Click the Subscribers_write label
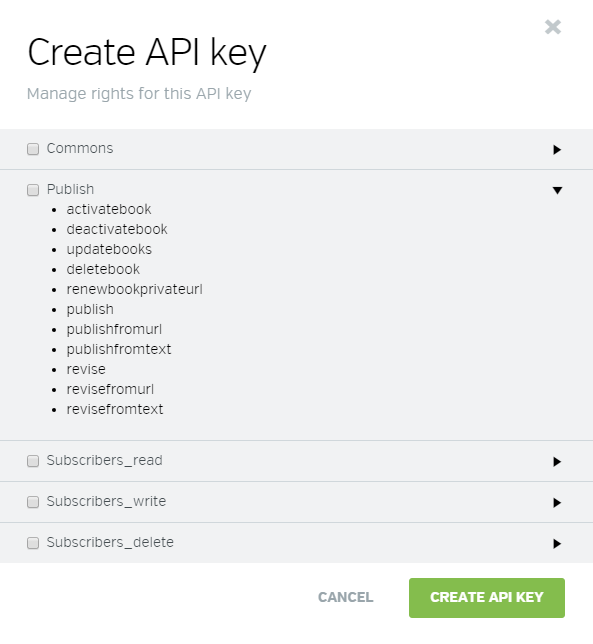593x644 pixels. point(106,501)
